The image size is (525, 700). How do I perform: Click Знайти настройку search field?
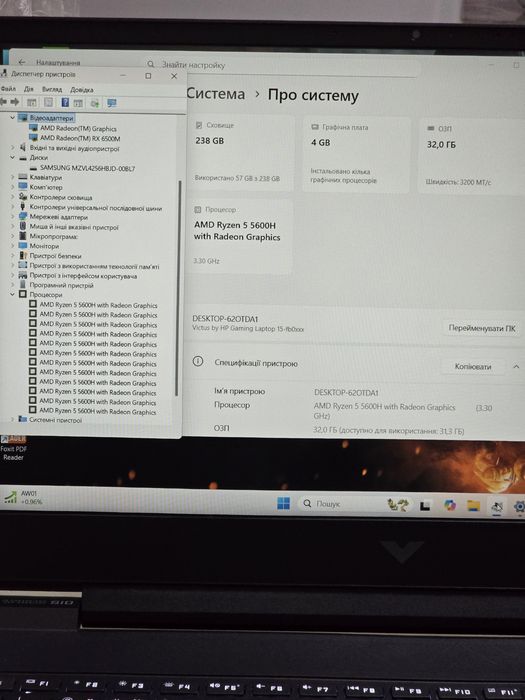pyautogui.click(x=283, y=65)
